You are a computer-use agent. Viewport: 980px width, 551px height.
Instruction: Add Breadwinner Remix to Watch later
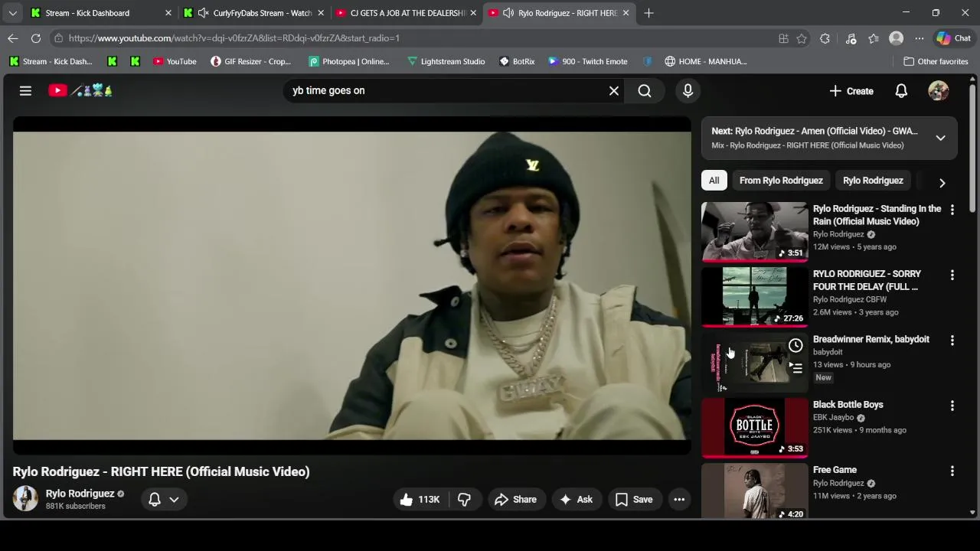pyautogui.click(x=795, y=345)
